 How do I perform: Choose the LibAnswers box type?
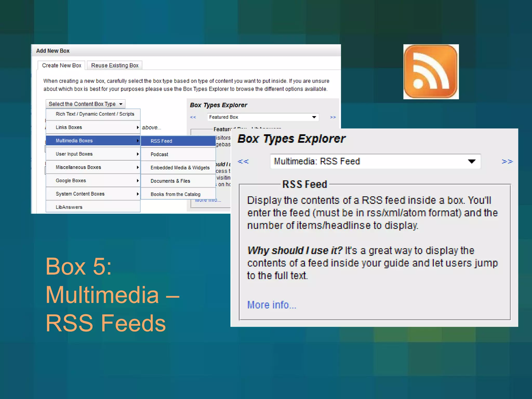93,207
